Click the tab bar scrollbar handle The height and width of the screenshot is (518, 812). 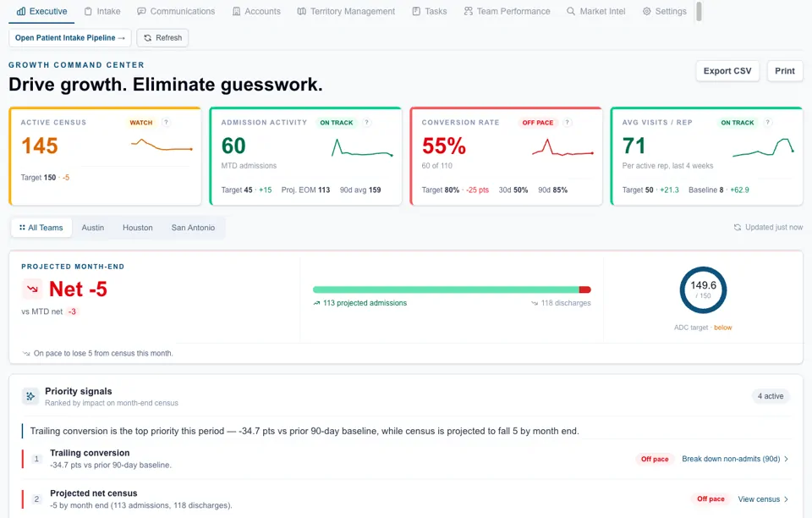click(699, 11)
